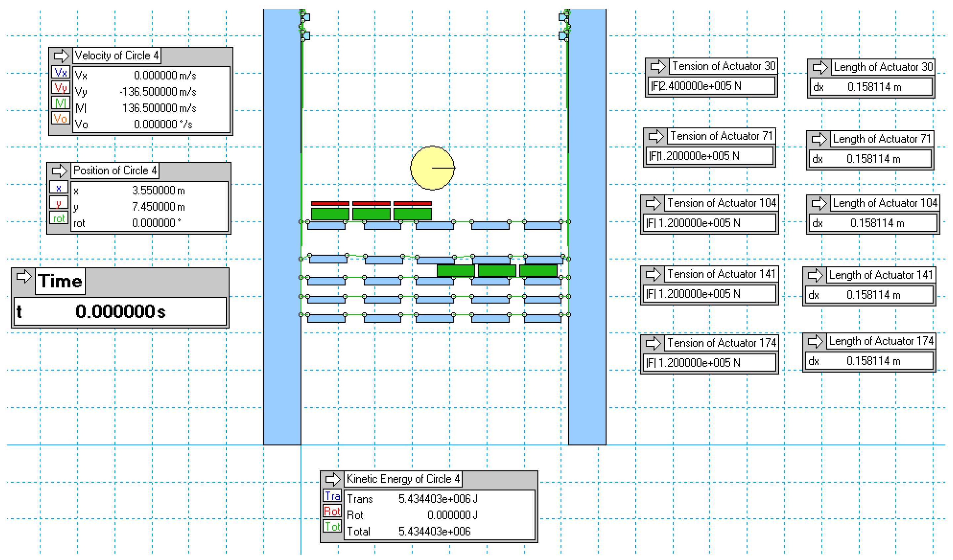The height and width of the screenshot is (560, 953).
Task: Toggle the Vy button in the velocity meter
Action: 61,88
